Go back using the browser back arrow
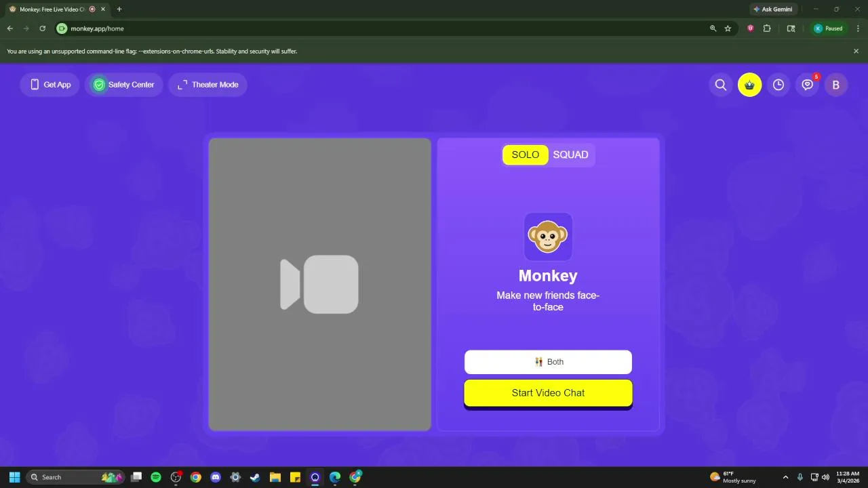This screenshot has width=868, height=488. (10, 28)
